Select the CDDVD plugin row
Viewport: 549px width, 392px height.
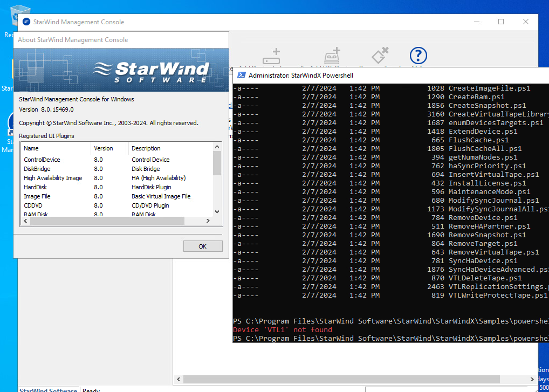(116, 205)
